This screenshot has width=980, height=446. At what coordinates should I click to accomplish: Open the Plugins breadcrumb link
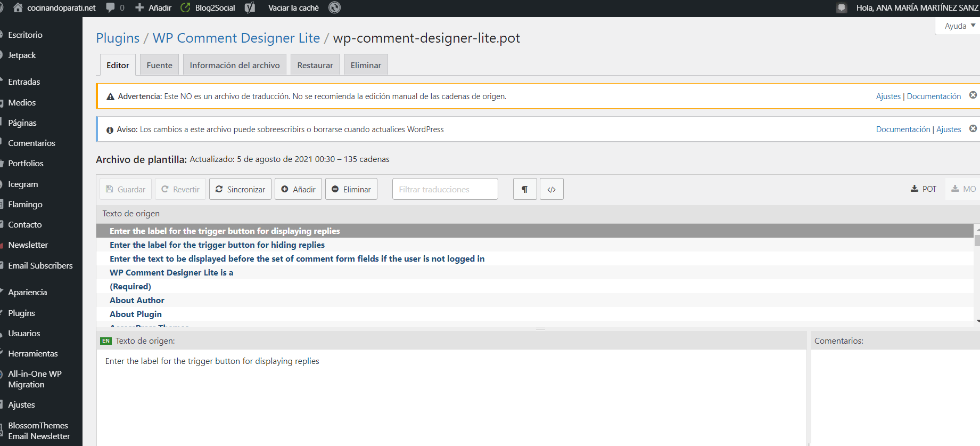tap(118, 38)
